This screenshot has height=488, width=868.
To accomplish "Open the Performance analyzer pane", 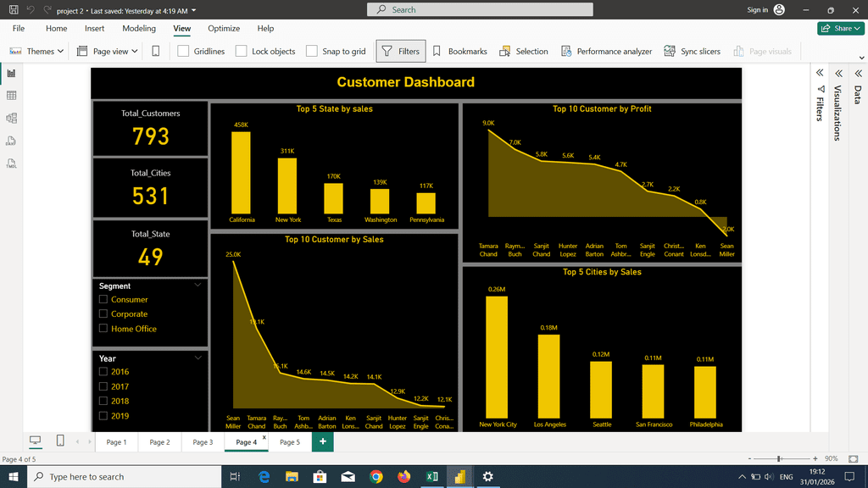I will [x=606, y=51].
